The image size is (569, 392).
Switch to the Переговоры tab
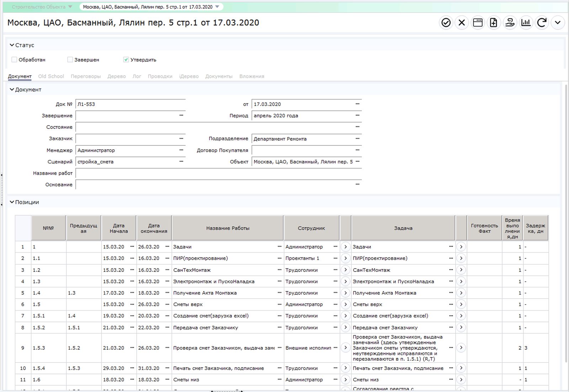tap(86, 76)
